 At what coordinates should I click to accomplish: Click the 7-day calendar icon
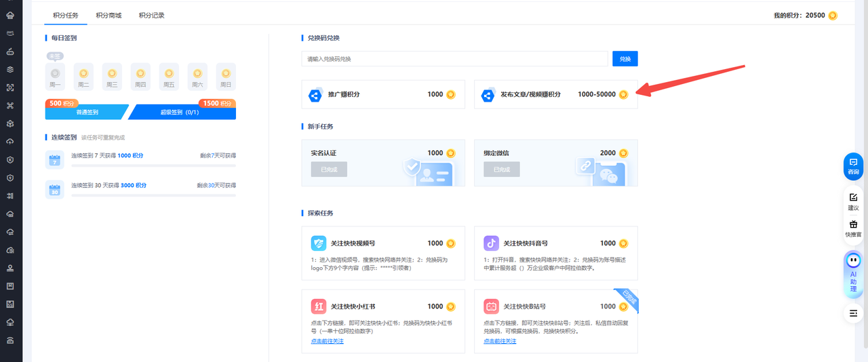coord(54,159)
